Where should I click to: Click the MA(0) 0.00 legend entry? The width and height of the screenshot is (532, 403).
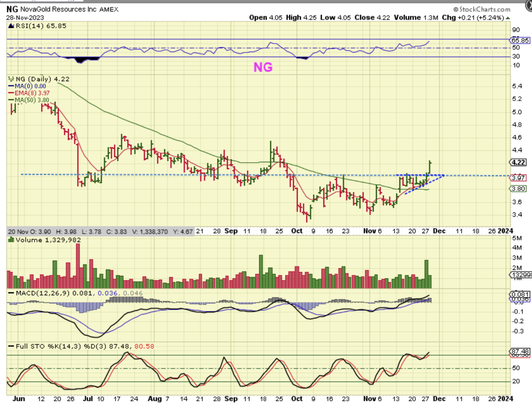[x=30, y=86]
